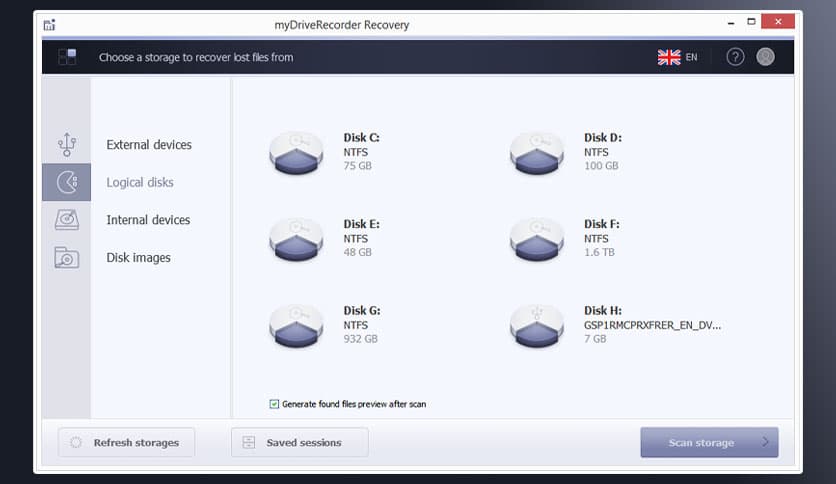Open the EN language selector
Image resolution: width=836 pixels, height=484 pixels.
pyautogui.click(x=692, y=57)
